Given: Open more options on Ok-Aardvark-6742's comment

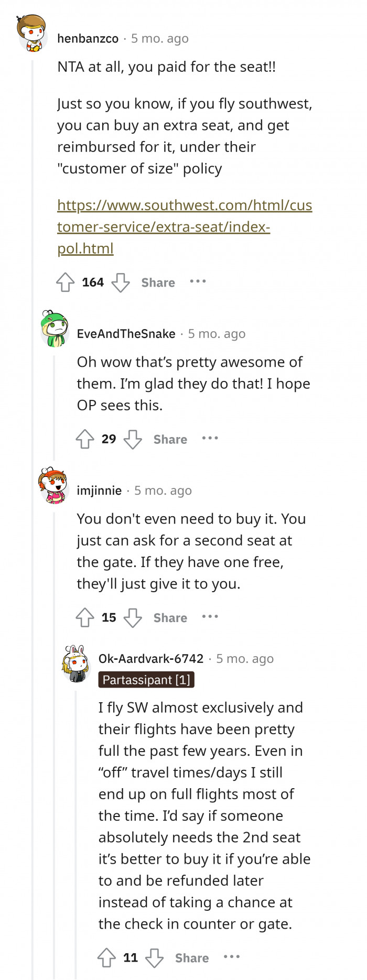Looking at the screenshot, I should coord(231,957).
